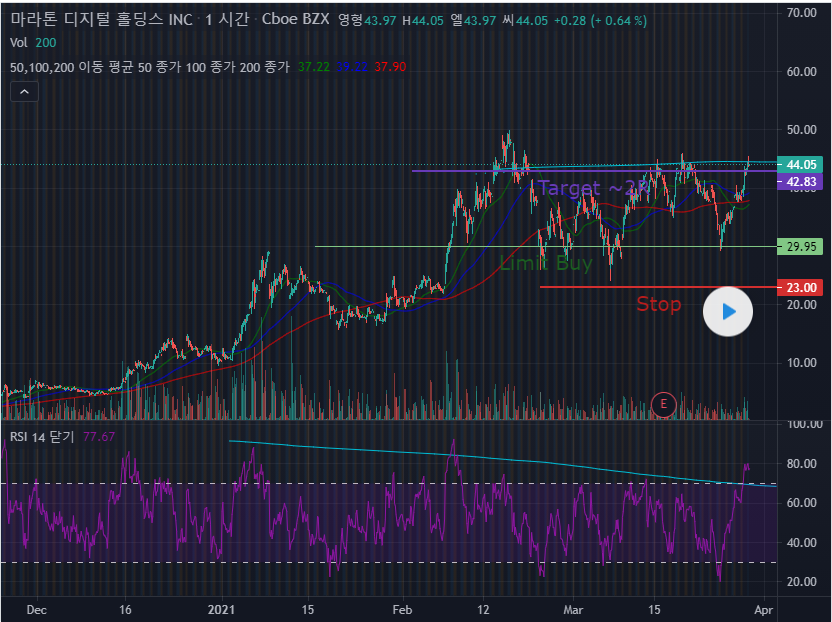Click the 37.22 green moving average value
The width and height of the screenshot is (832, 622).
[313, 67]
